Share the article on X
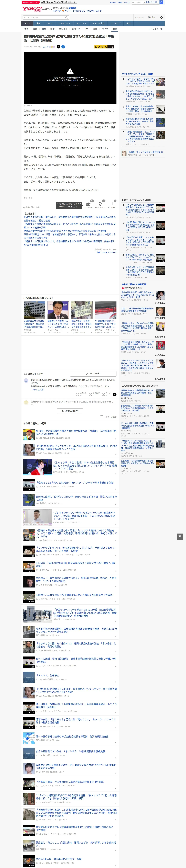 (x=58, y=47)
